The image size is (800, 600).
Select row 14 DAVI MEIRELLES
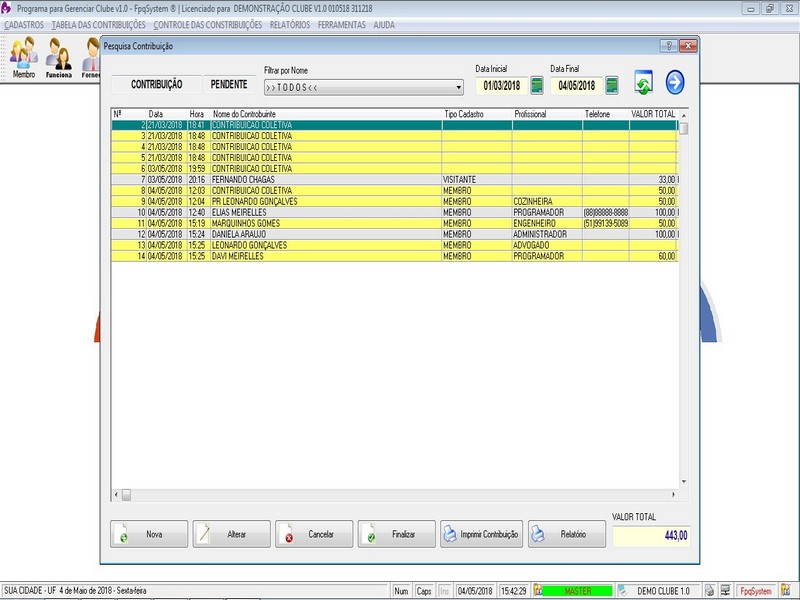pyautogui.click(x=395, y=256)
